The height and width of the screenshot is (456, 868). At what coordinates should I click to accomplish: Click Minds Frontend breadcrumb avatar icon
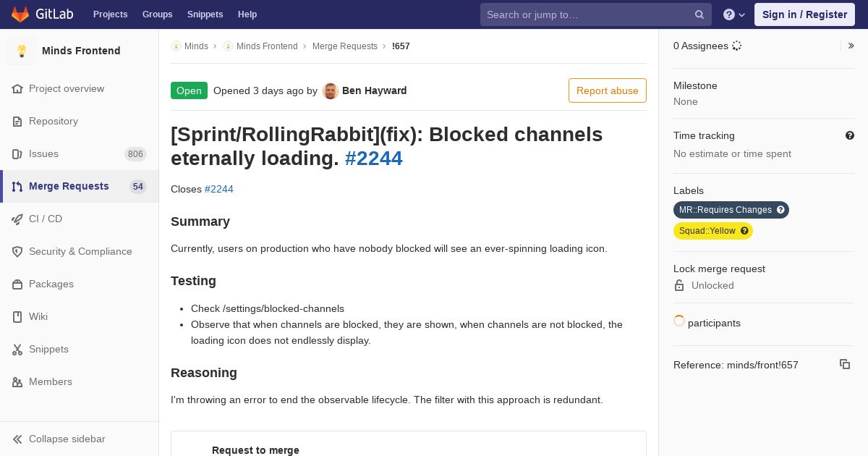[x=228, y=46]
